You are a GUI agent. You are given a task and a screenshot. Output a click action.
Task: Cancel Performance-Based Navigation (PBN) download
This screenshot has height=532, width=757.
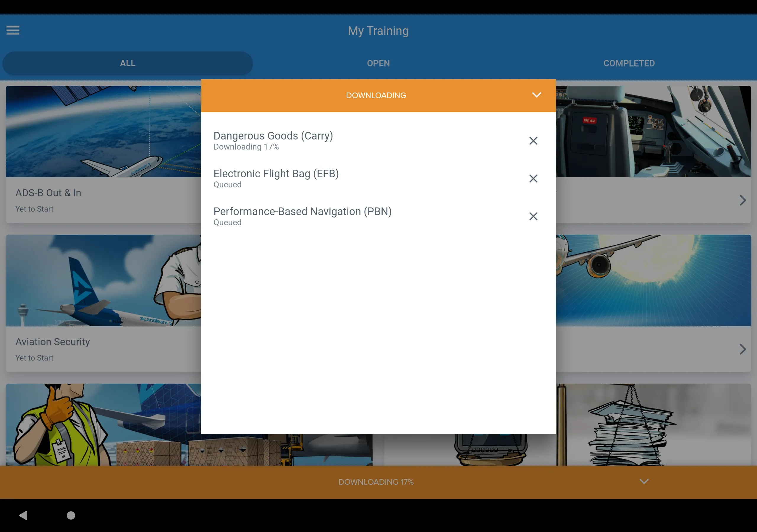click(x=533, y=216)
